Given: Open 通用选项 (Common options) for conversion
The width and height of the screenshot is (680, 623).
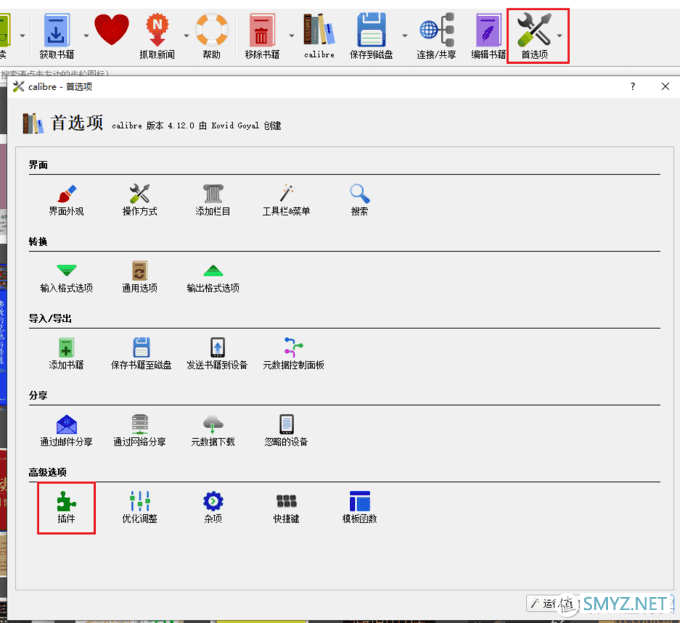Looking at the screenshot, I should click(x=140, y=277).
